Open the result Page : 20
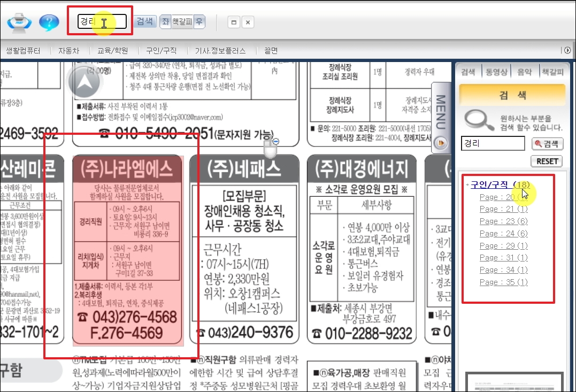This screenshot has height=392, width=576. (504, 197)
